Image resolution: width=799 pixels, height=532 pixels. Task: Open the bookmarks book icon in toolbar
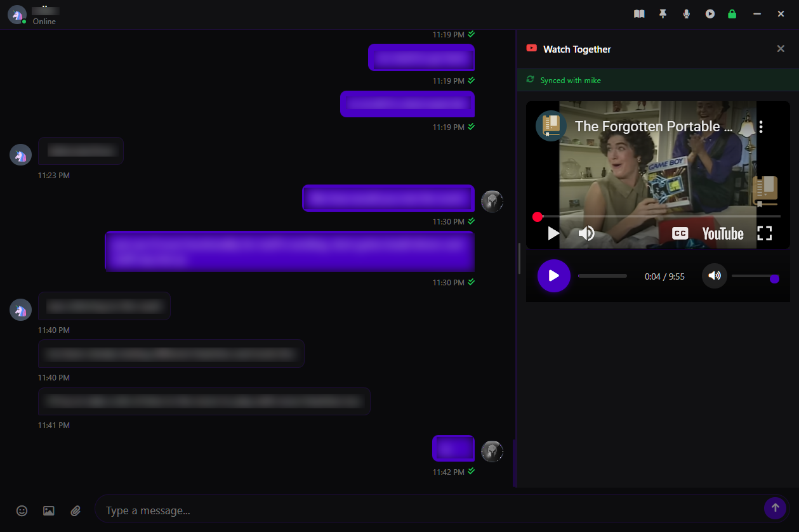[x=638, y=13]
